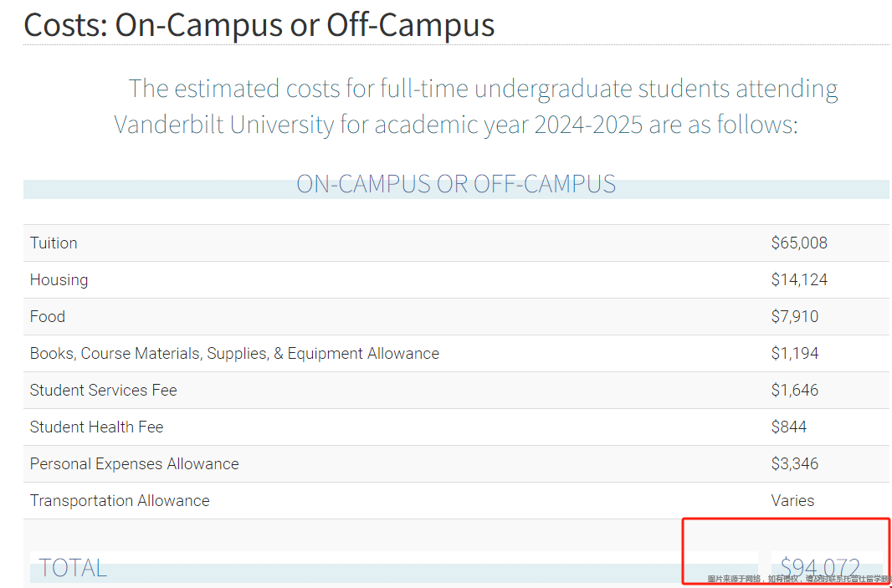
Task: Select the Food row label
Action: [x=48, y=317]
